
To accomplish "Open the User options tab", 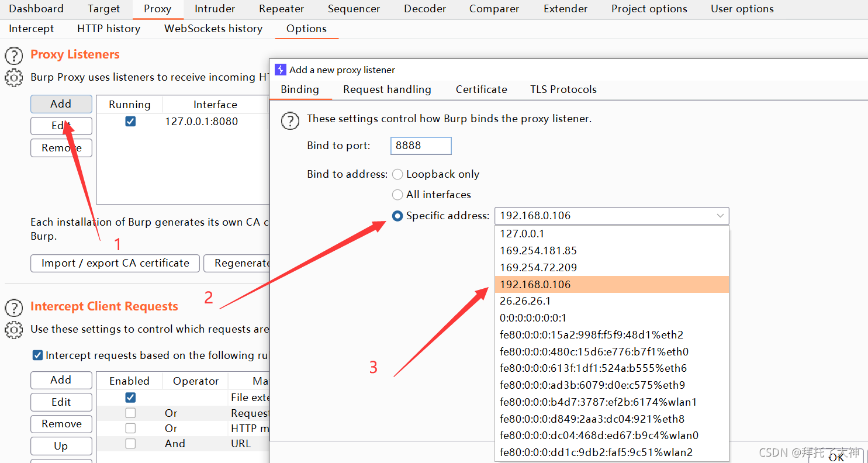I will point(742,9).
